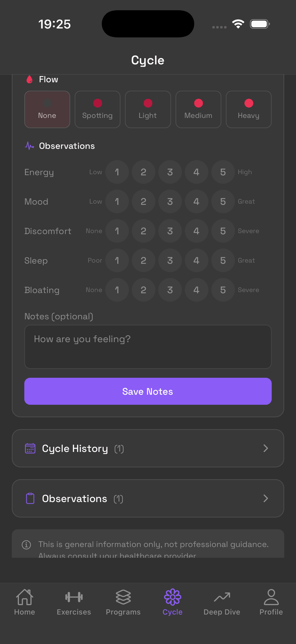Select the Medium flow option
Screen dimensions: 296x644
[198, 109]
